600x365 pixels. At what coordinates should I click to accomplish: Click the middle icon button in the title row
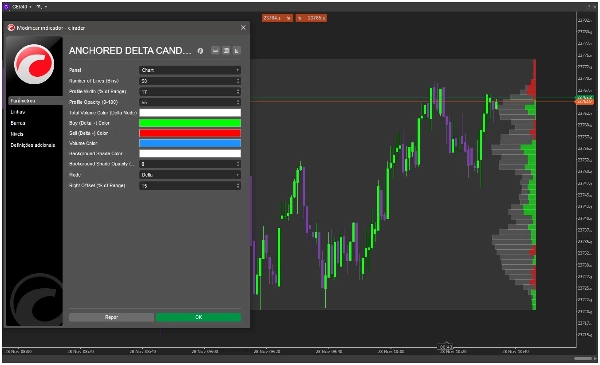(226, 51)
